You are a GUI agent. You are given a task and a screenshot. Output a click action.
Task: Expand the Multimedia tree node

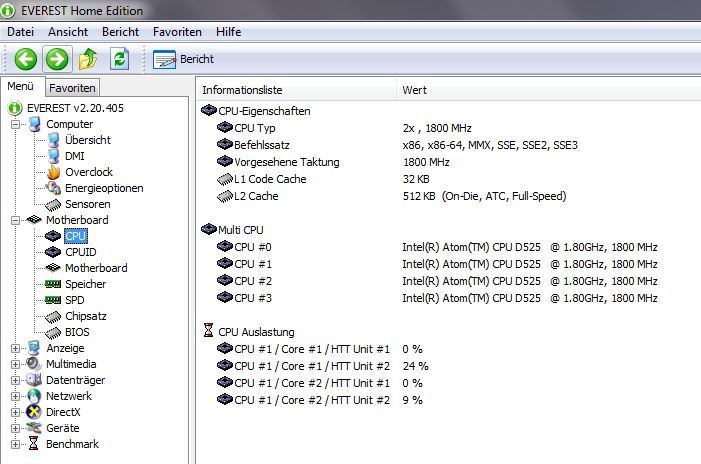pos(15,364)
